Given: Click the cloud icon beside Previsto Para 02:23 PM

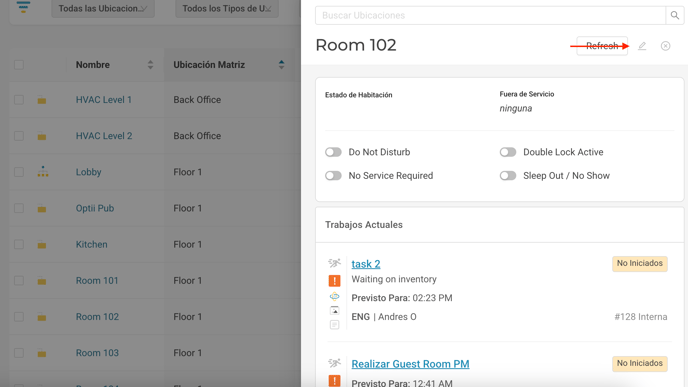Looking at the screenshot, I should (334, 297).
